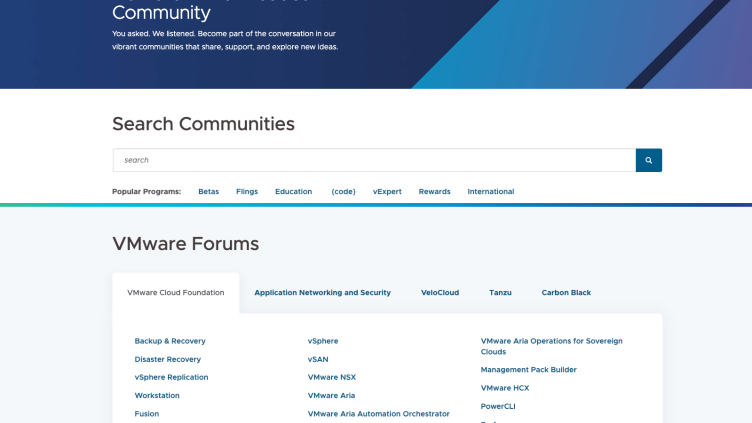Open the Workstation forum link
The image size is (752, 423).
(157, 396)
